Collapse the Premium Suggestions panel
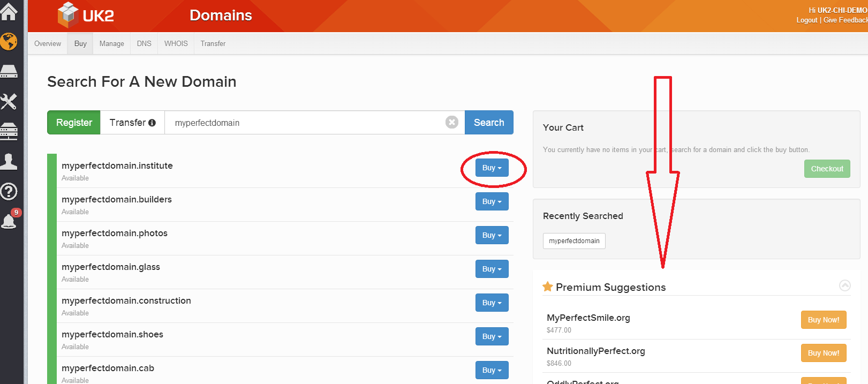Image resolution: width=868 pixels, height=384 pixels. (x=844, y=285)
